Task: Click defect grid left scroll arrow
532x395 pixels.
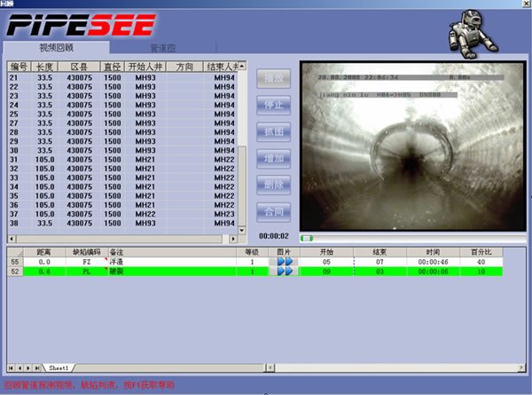Action: click(270, 367)
